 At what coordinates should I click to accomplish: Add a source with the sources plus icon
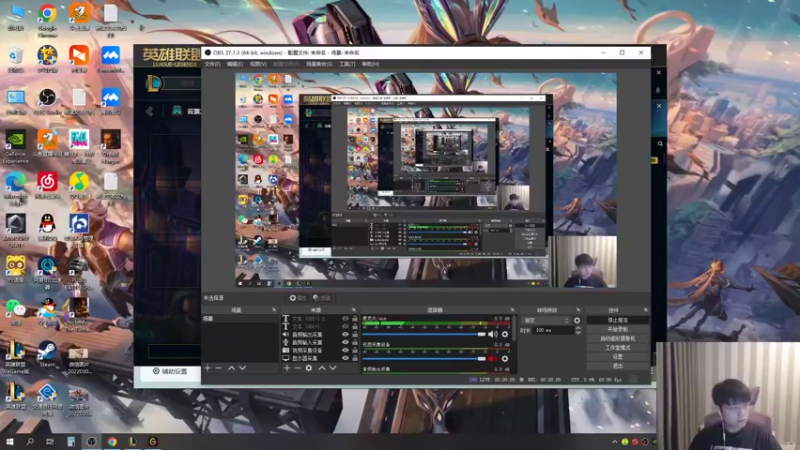click(287, 368)
